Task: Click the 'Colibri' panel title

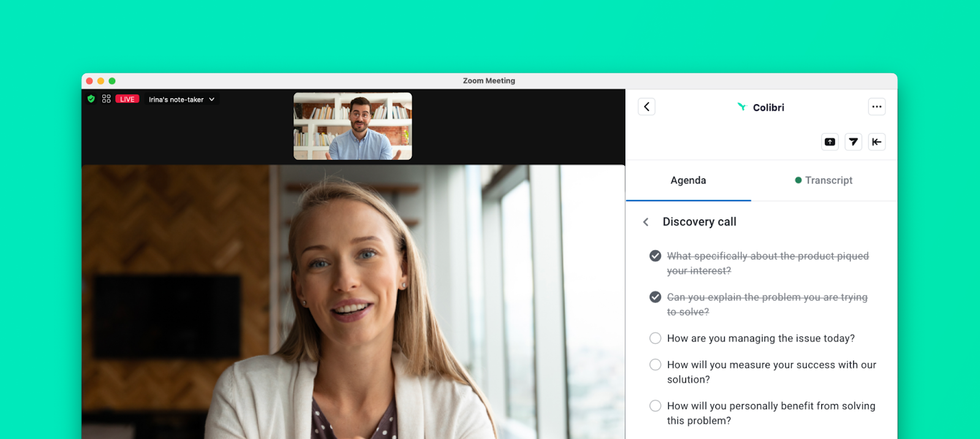Action: pyautogui.click(x=768, y=107)
